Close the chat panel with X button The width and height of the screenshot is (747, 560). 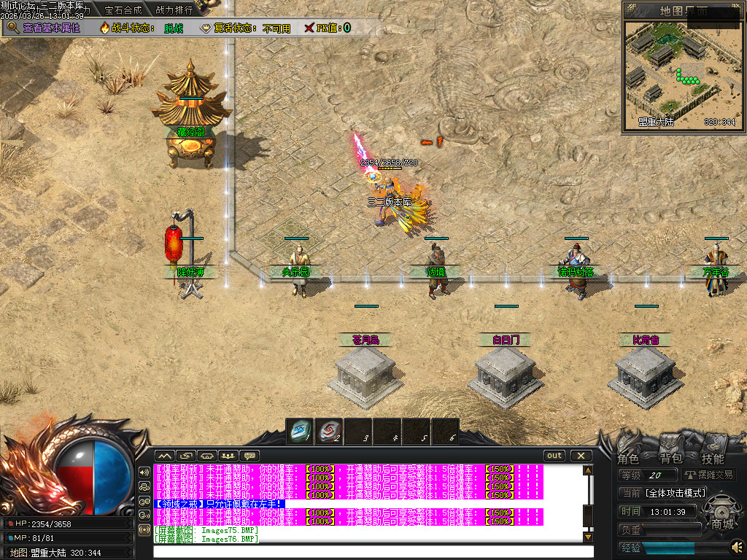581,456
